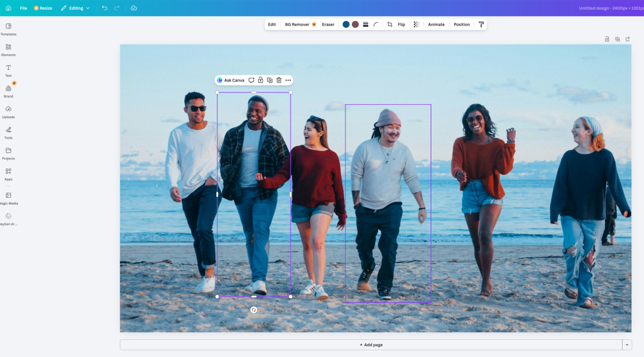The height and width of the screenshot is (357, 644).
Task: Open image transparency settings
Action: click(416, 24)
